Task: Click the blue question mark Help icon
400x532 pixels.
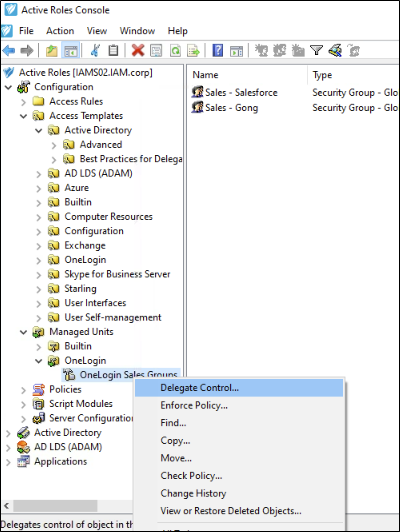Action: tap(217, 51)
